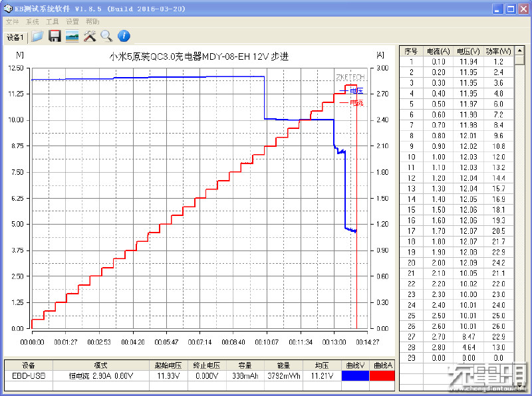Click the 恒电流 2.90A 0.60V mode cell
Viewport: 532px width, 396px height.
tap(101, 375)
